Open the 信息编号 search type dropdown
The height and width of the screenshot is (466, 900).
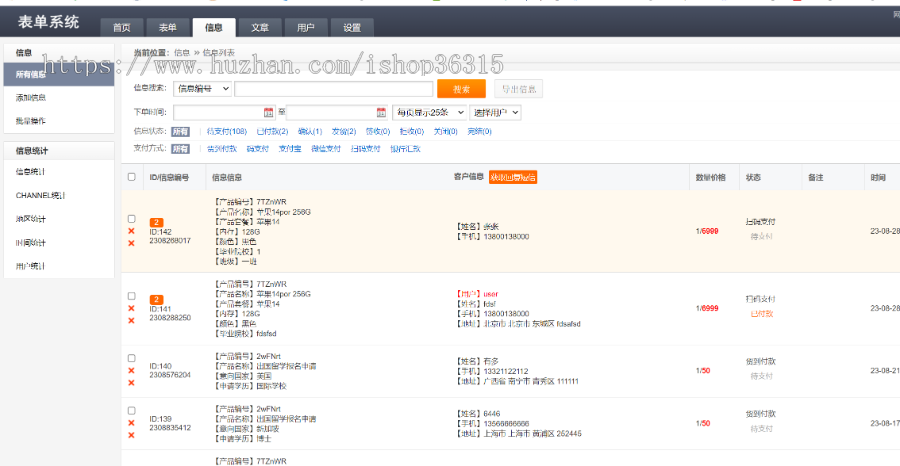[203, 89]
